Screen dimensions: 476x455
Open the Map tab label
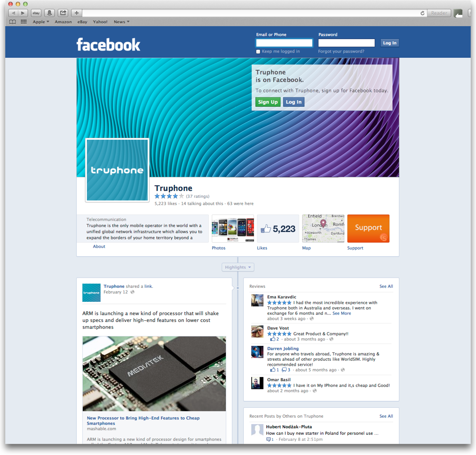[306, 248]
